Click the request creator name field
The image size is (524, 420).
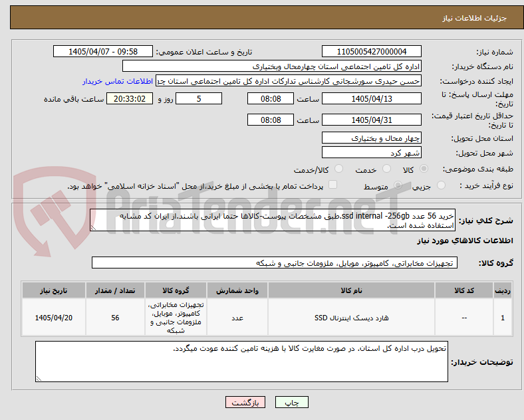(289, 81)
